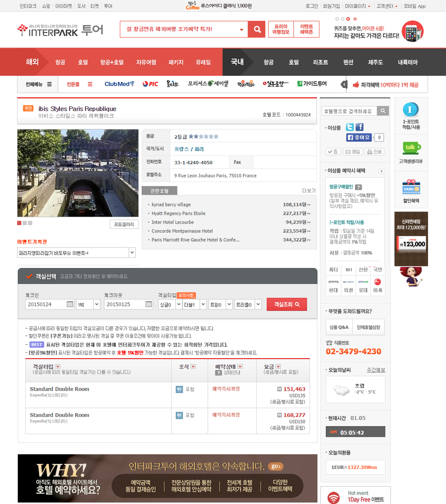
Task: Click the 인쇄 print button
Action: (x=374, y=152)
